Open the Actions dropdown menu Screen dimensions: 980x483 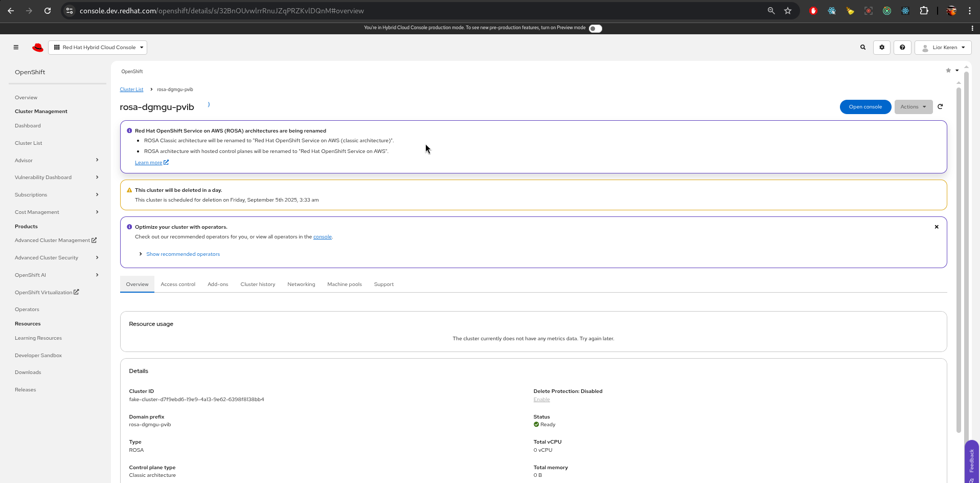pyautogui.click(x=913, y=107)
